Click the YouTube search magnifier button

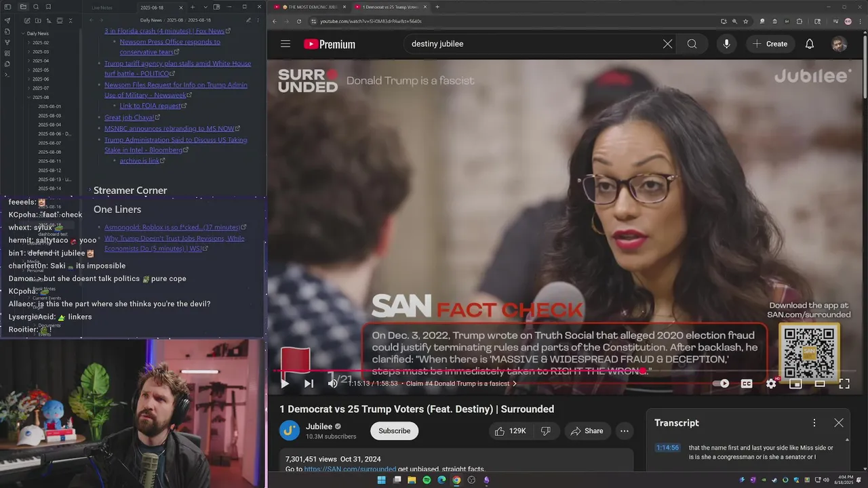[x=692, y=44]
